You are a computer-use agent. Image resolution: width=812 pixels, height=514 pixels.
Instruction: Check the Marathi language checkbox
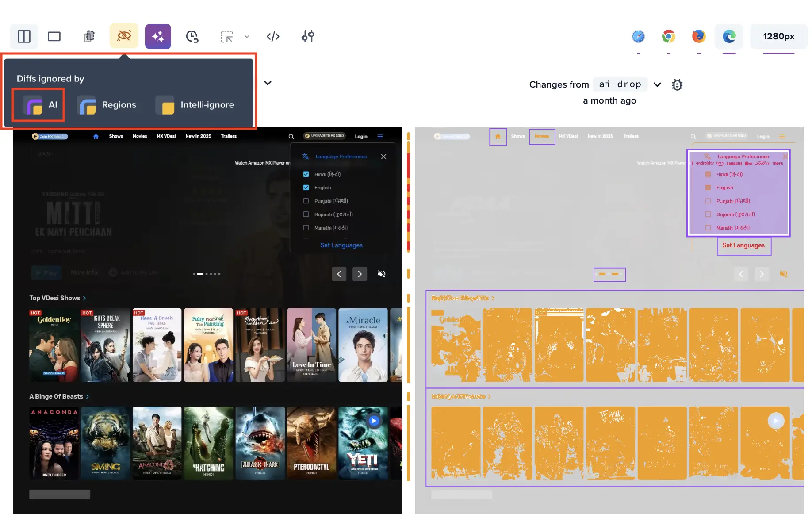[306, 228]
